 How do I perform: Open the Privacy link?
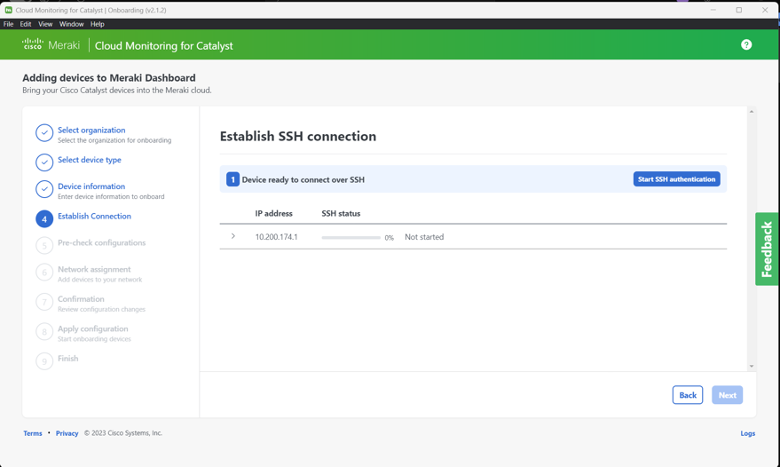click(67, 433)
